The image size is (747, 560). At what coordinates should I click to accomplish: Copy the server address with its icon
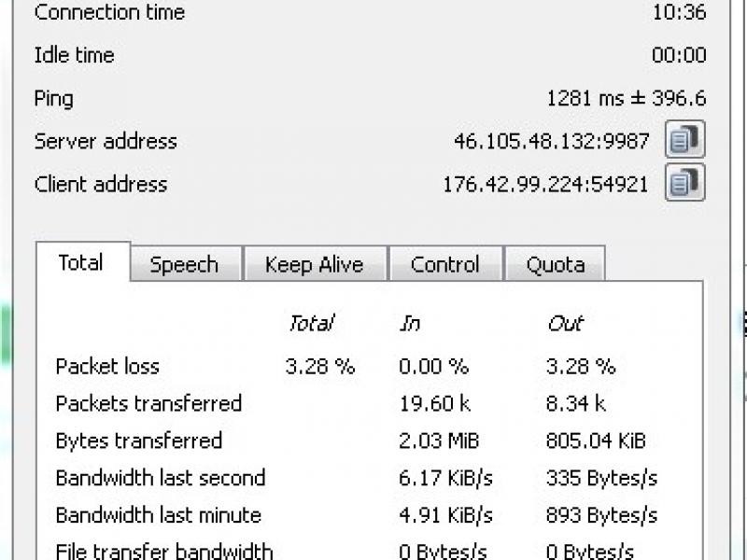[x=685, y=139]
